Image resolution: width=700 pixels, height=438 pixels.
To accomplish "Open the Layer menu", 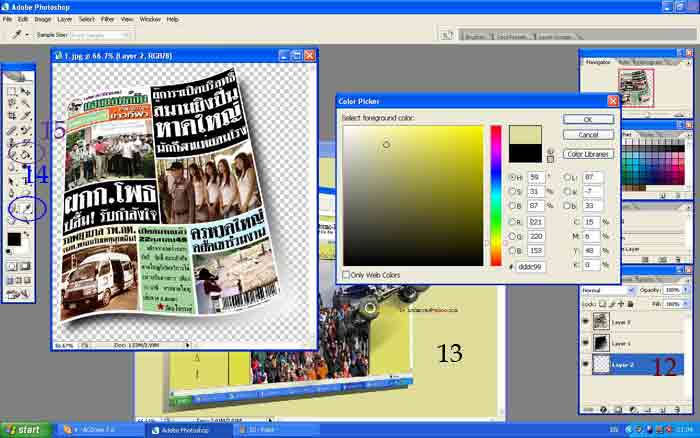I will coord(65,19).
